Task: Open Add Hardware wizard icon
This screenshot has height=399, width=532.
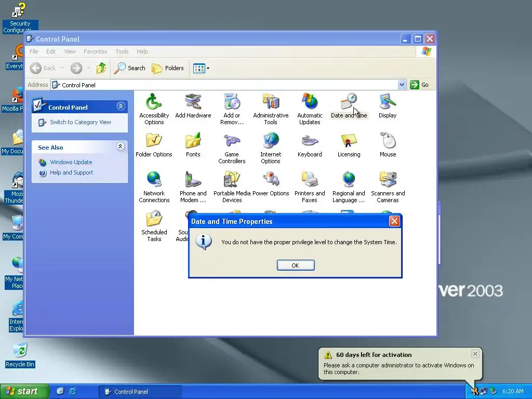Action: [x=193, y=105]
